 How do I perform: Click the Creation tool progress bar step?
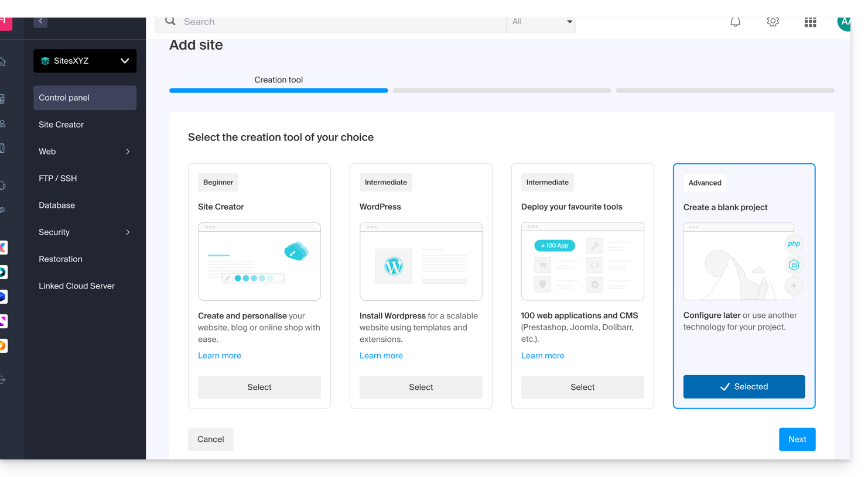[278, 90]
